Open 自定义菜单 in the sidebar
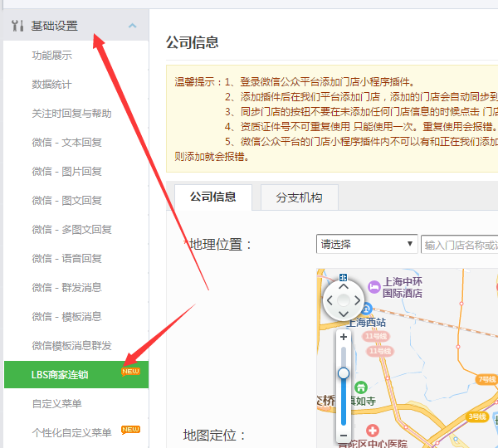The height and width of the screenshot is (448, 498). pos(56,403)
